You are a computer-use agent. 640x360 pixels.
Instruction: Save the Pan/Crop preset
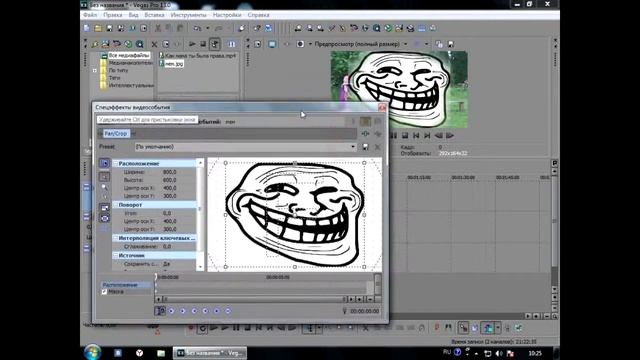(365, 147)
